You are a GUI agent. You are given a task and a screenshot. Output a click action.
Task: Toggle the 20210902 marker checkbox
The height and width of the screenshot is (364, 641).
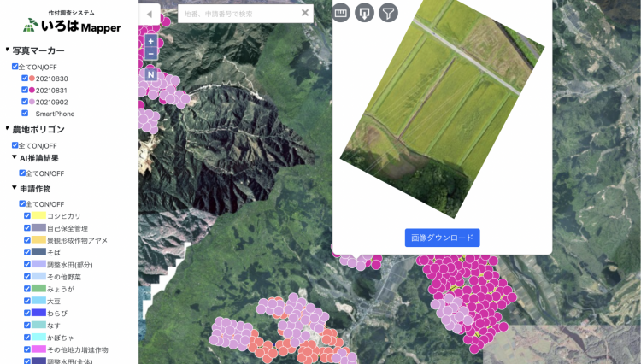click(x=25, y=102)
